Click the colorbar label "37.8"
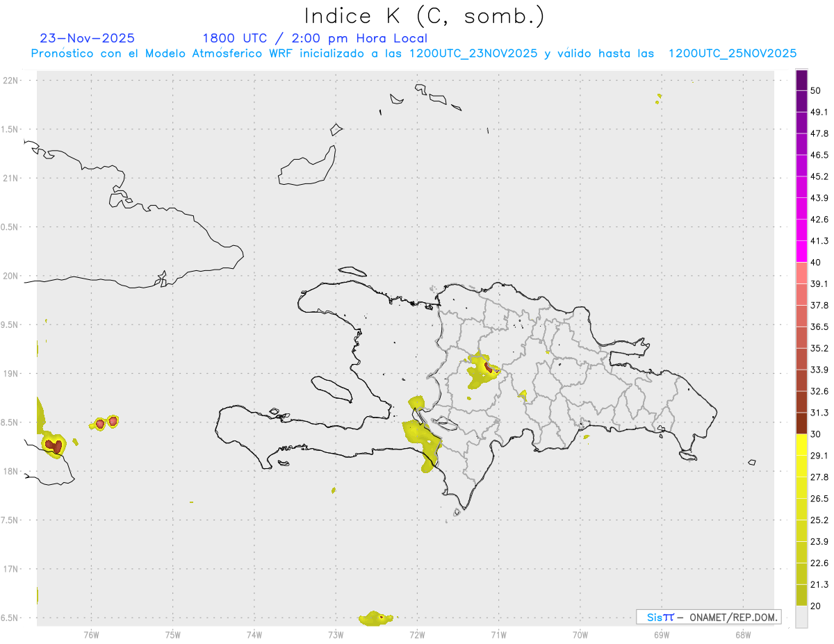 (x=819, y=306)
